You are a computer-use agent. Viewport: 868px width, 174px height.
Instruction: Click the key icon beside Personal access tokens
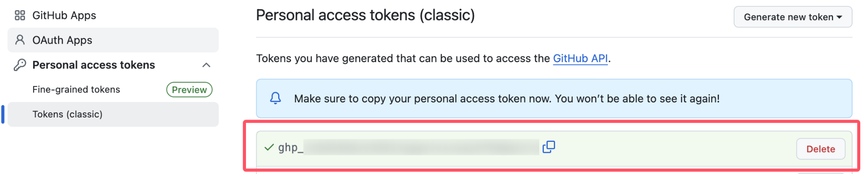[20, 65]
